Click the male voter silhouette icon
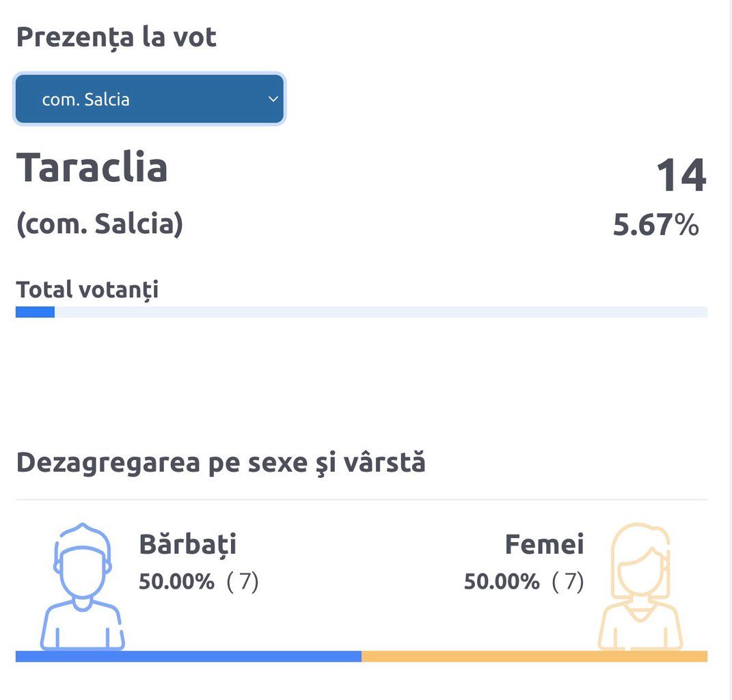The width and height of the screenshot is (732, 700). 82,587
